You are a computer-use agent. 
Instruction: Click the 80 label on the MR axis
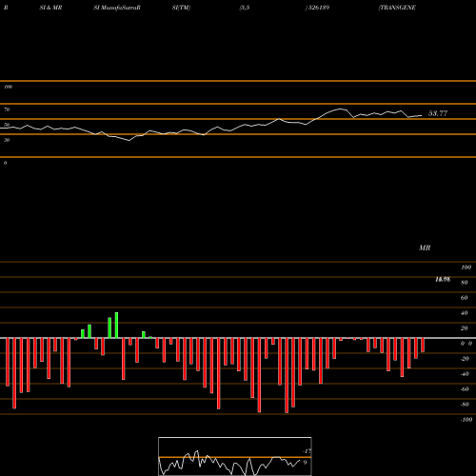(465, 283)
